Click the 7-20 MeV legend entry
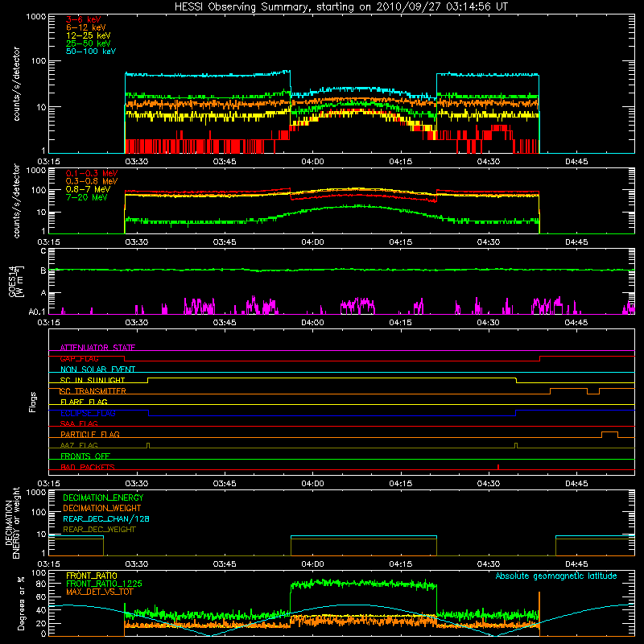This screenshot has height=644, width=644. coord(87,197)
